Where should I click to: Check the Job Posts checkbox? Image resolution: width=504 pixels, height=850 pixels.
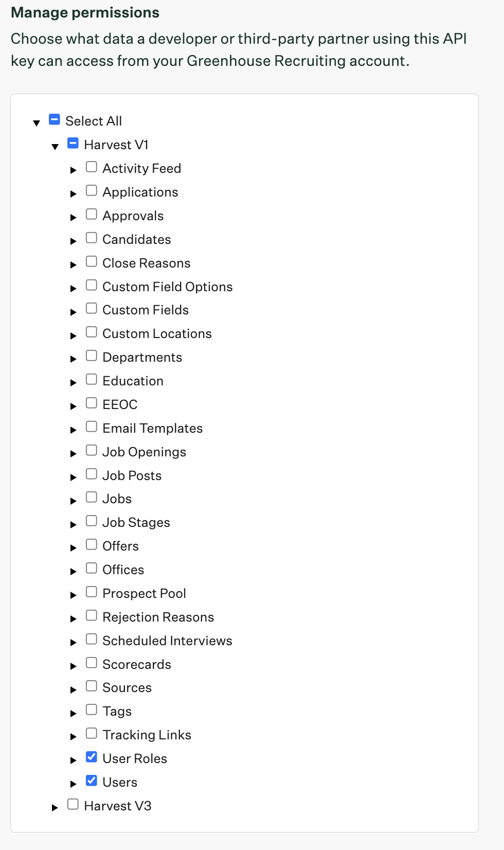tap(92, 474)
